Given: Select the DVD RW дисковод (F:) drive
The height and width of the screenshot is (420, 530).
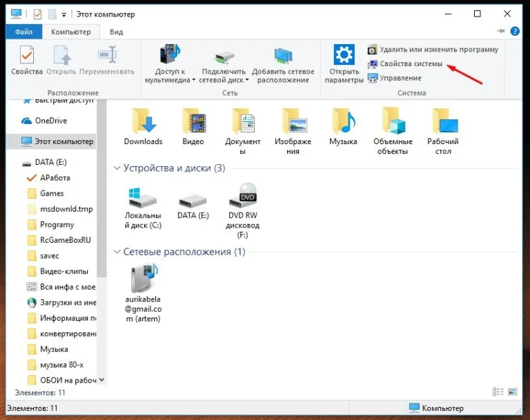Looking at the screenshot, I should tap(243, 211).
